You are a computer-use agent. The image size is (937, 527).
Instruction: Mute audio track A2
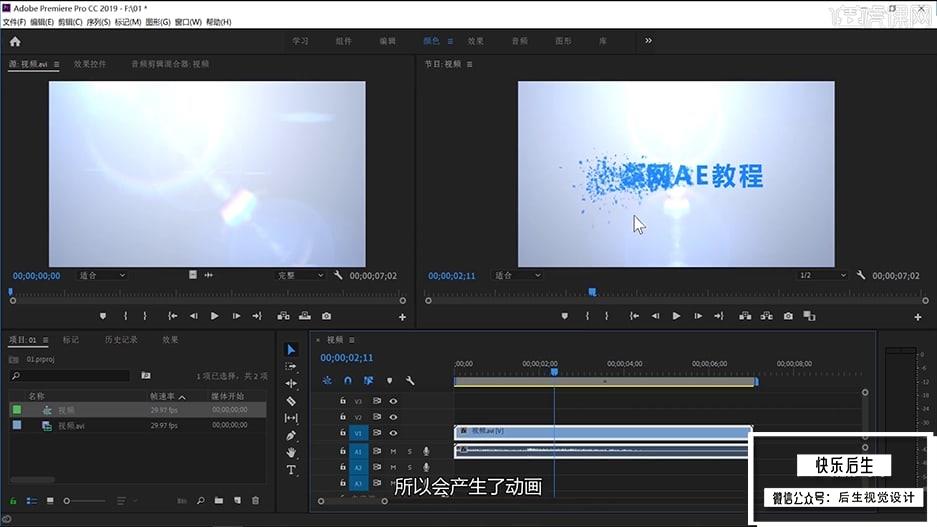(393, 467)
